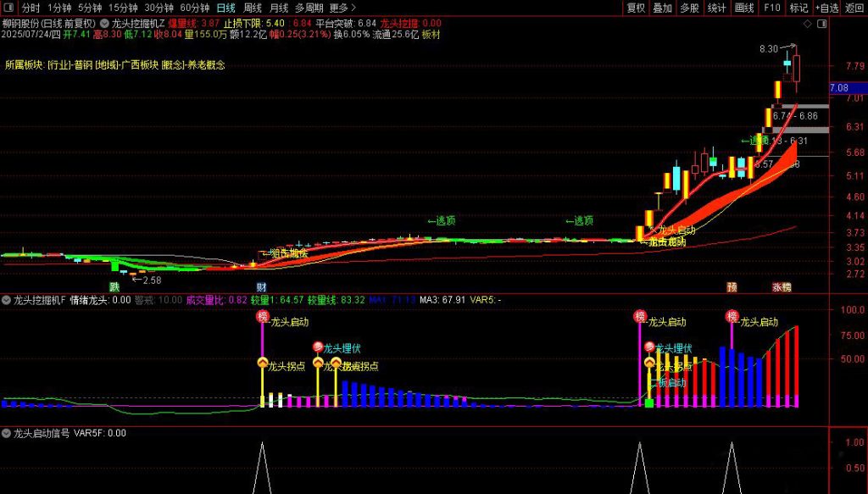Toggle 复权 price adjustment

click(636, 8)
